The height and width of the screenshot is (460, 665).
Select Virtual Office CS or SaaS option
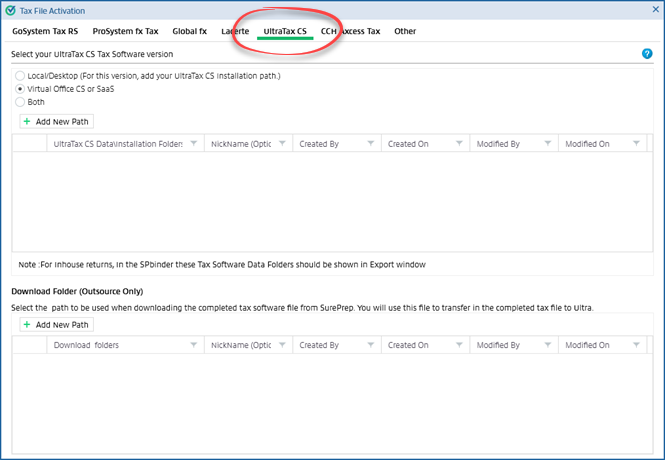click(x=20, y=89)
